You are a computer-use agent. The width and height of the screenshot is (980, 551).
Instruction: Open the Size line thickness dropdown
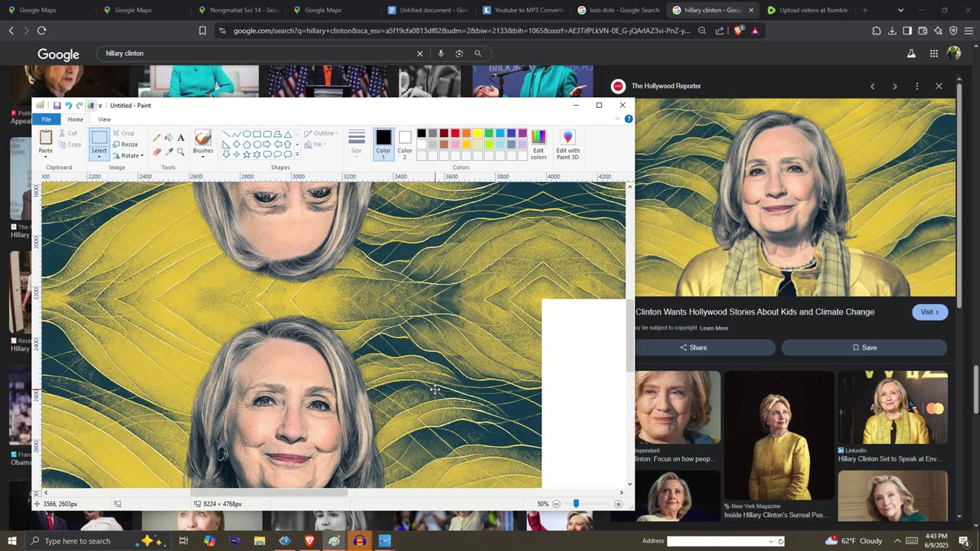356,145
